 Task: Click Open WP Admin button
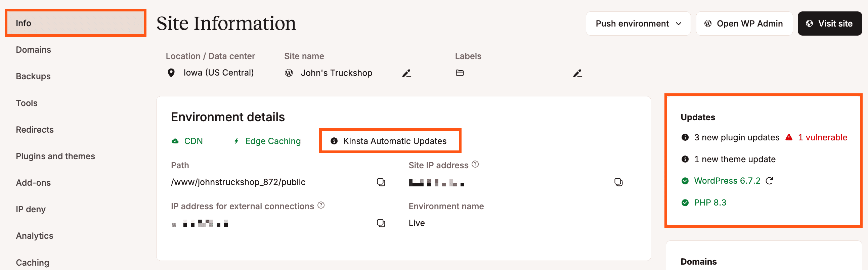[744, 24]
